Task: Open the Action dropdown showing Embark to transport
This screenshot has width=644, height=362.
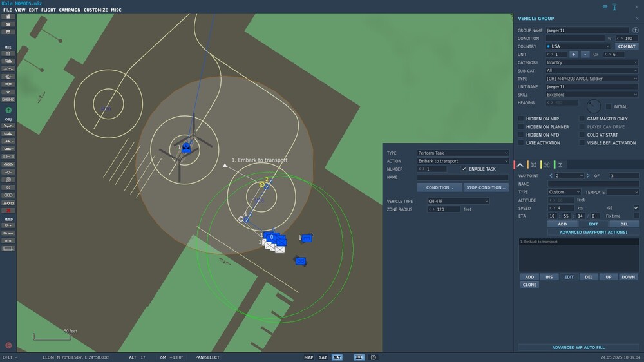Action: [463, 161]
